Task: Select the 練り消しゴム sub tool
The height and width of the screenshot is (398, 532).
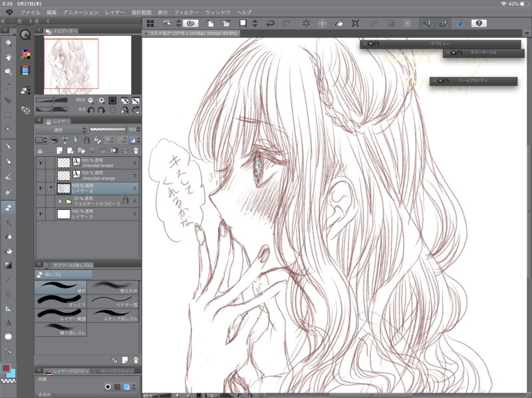Action: tap(61, 329)
